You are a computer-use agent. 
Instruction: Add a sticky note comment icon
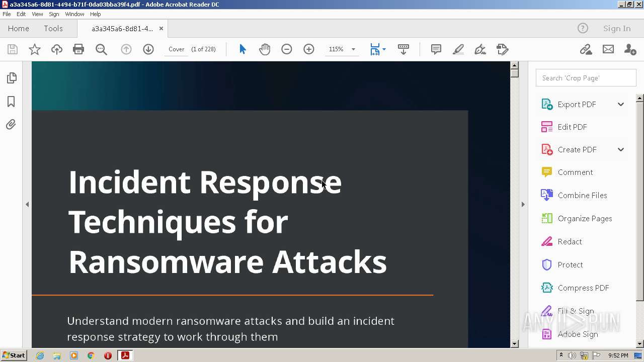[436, 49]
